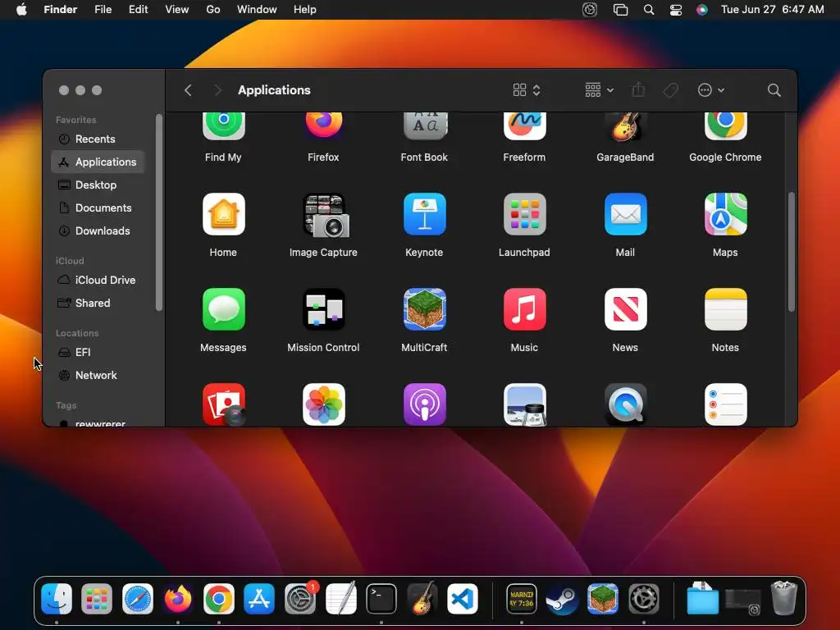Open Safari from the Dock
The image size is (840, 630).
pos(138,599)
